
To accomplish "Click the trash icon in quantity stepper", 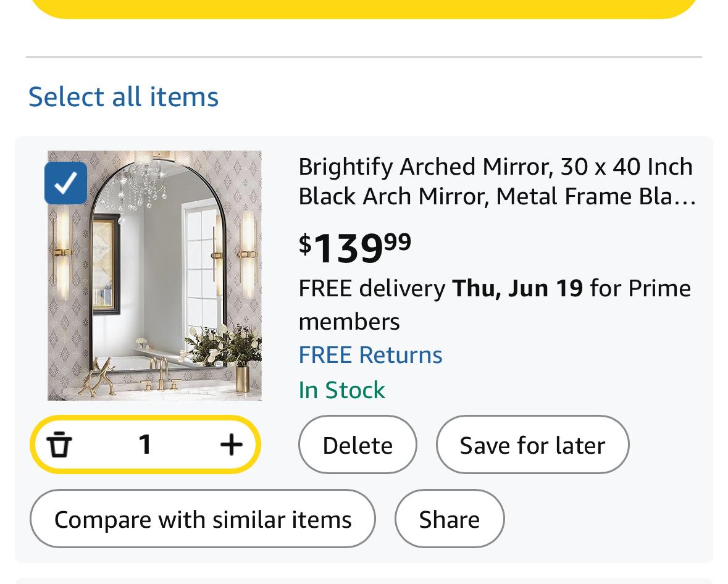I will (x=59, y=444).
